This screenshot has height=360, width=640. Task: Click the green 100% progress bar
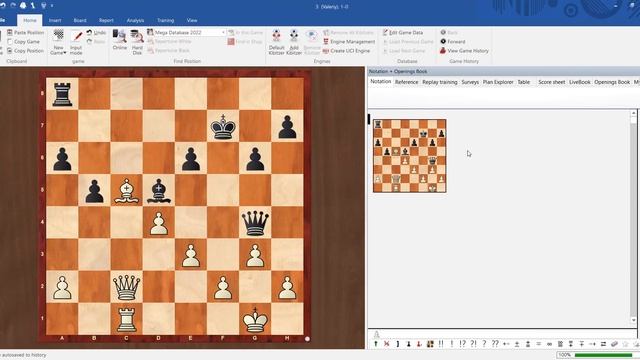click(x=603, y=355)
